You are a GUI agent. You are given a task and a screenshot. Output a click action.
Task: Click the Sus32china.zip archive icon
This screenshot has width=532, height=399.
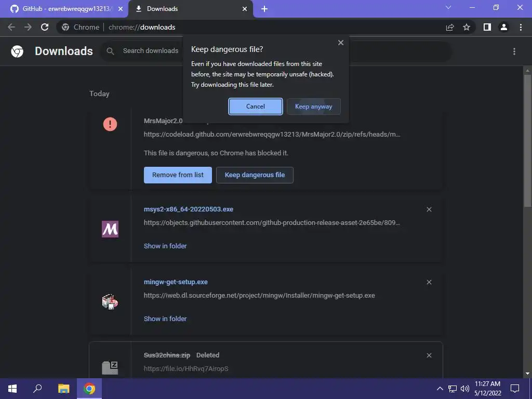pos(110,368)
